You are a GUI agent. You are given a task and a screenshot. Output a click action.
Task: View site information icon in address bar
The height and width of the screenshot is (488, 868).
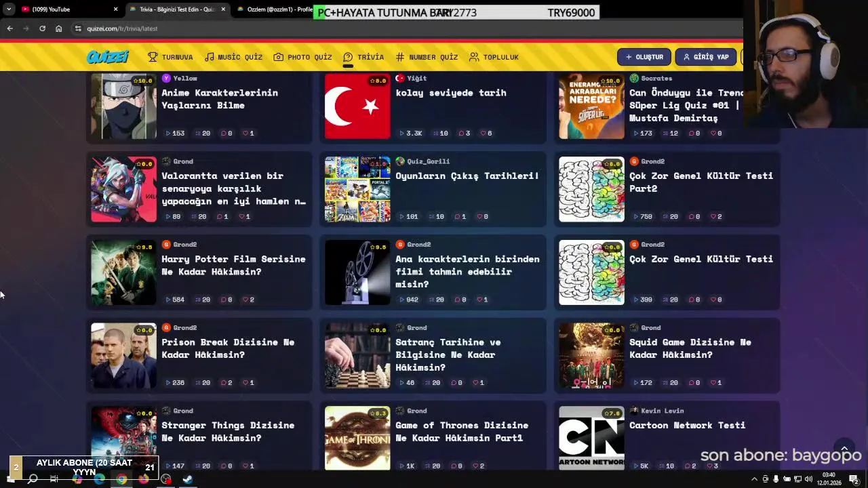(79, 28)
